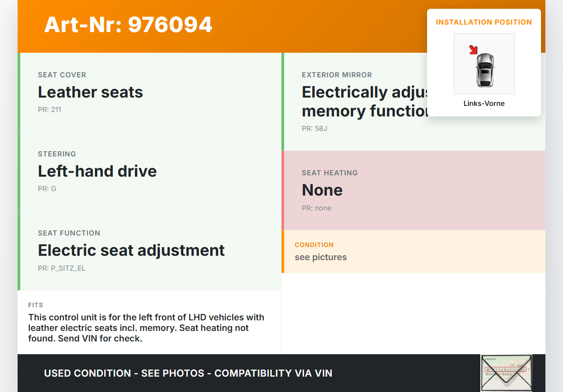Click the red arrow position marker
Viewport: 563px width, 392px height.
pos(473,50)
